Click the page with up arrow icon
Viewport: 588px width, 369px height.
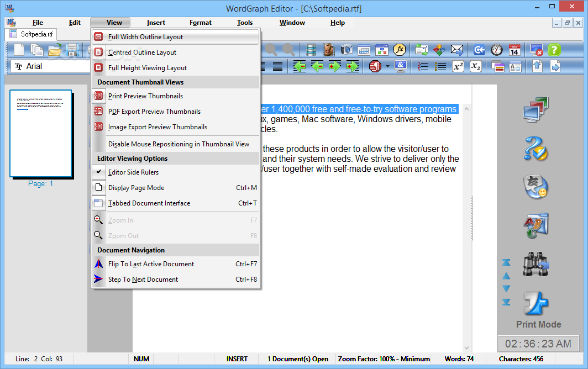[x=537, y=66]
